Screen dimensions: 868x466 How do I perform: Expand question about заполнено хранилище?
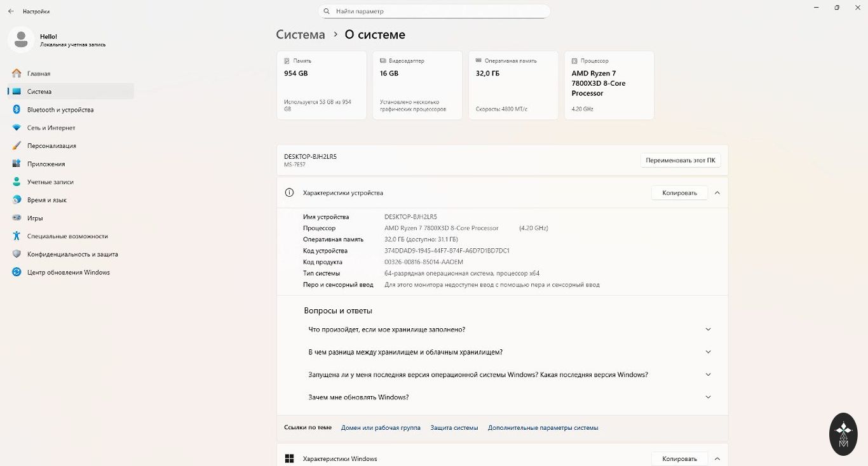pos(708,330)
